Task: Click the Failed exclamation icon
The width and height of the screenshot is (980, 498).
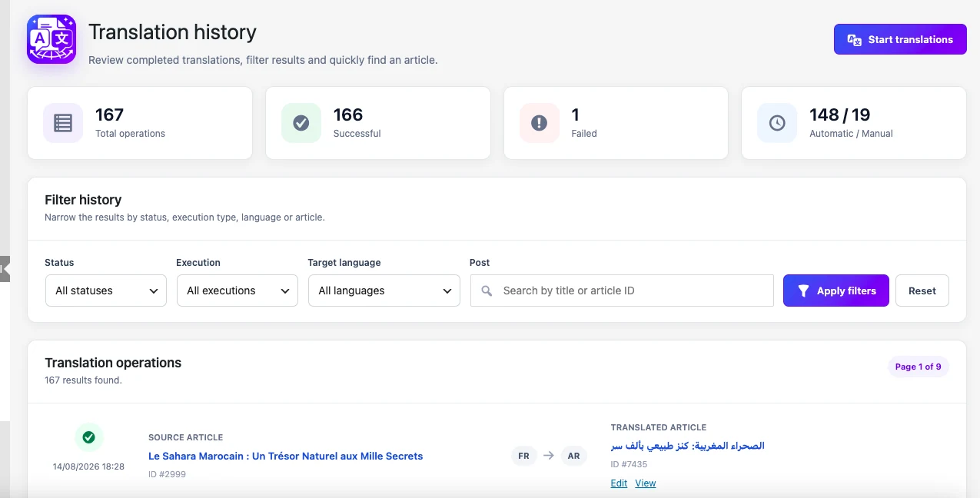Action: (x=540, y=123)
